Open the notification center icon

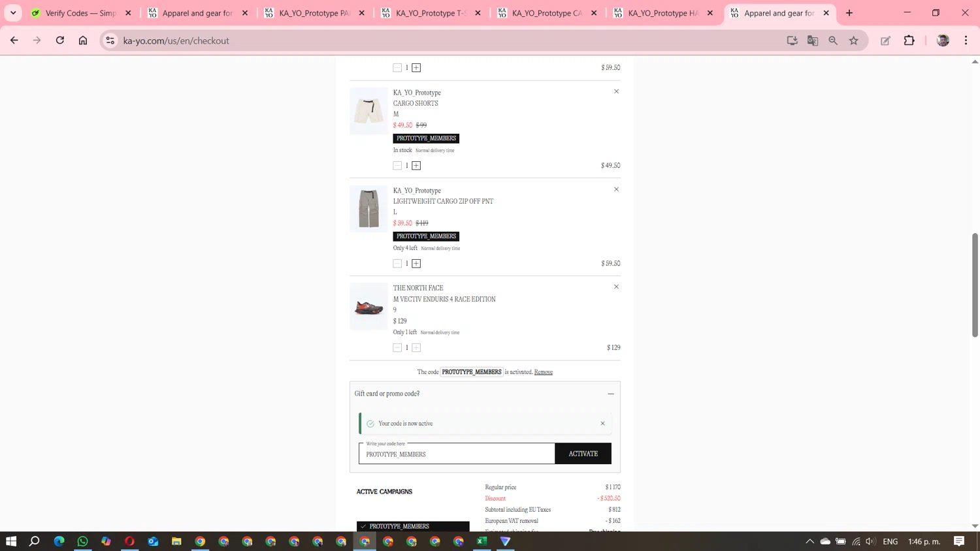coord(959,541)
